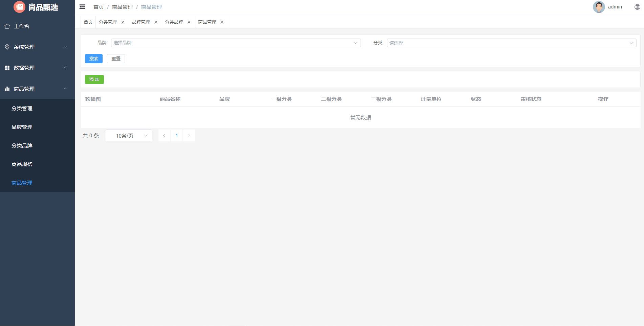
Task: Switch to the 首页 tab
Action: 88,22
